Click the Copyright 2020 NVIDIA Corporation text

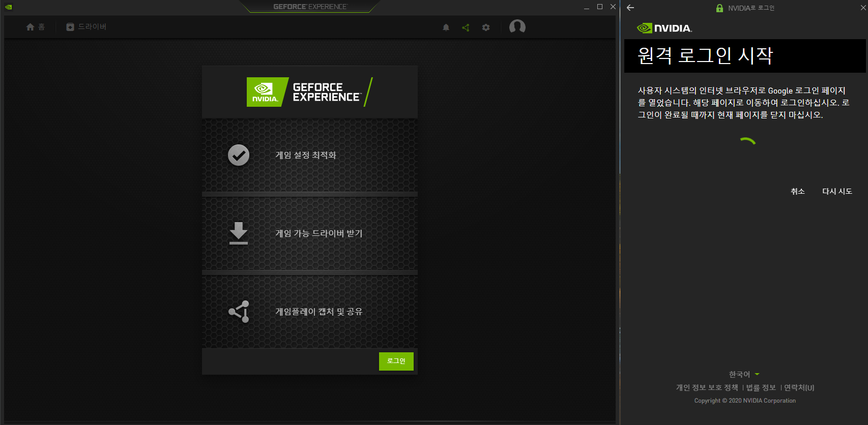745,401
